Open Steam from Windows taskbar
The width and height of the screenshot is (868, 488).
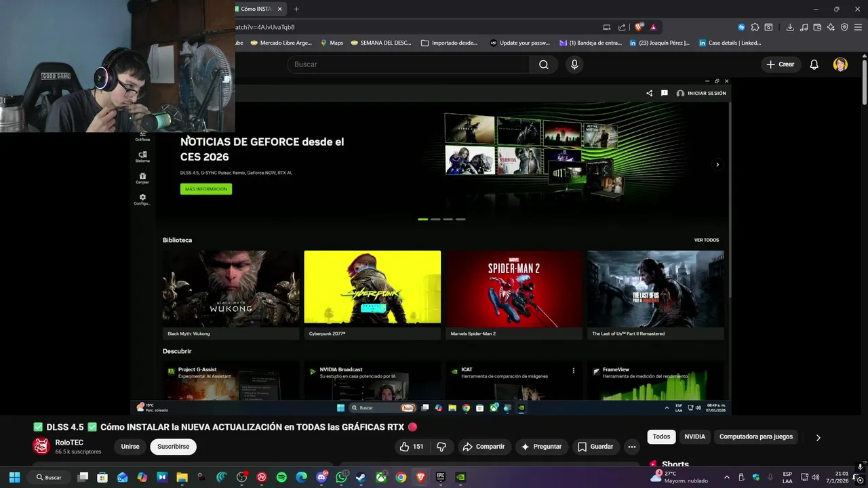point(361,477)
